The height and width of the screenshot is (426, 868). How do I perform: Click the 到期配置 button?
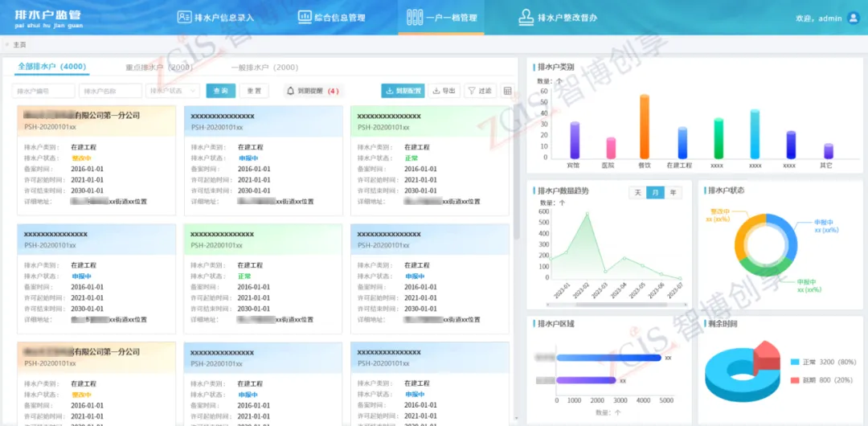403,91
